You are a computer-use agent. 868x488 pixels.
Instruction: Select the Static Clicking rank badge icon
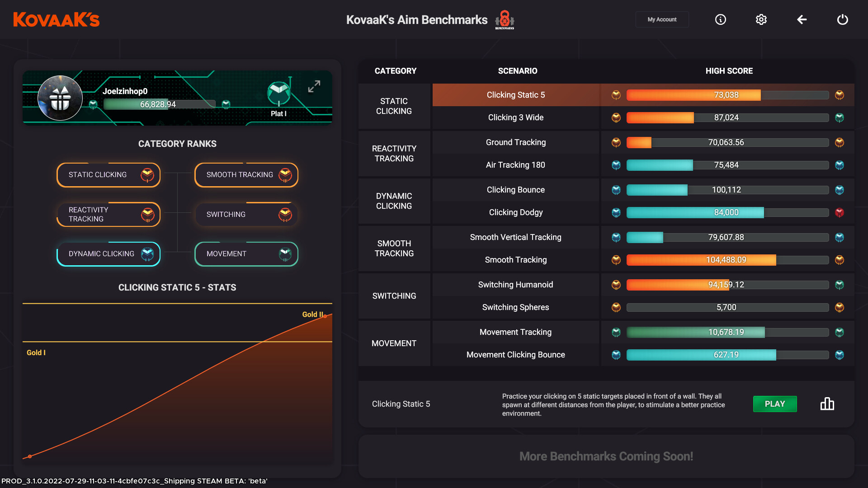pos(146,174)
